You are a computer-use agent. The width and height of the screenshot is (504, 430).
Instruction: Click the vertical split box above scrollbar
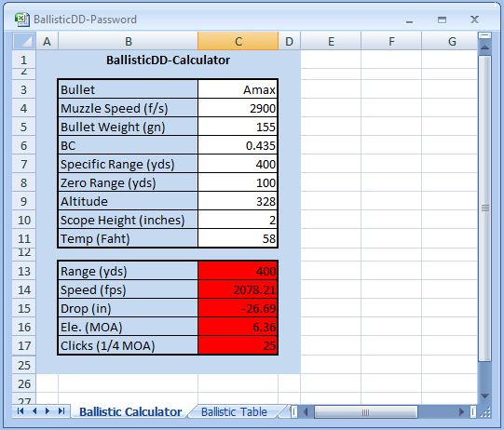tap(484, 35)
